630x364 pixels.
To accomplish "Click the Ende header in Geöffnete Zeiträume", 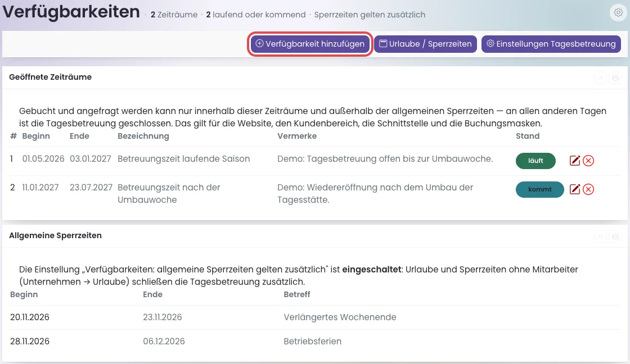I will point(79,136).
